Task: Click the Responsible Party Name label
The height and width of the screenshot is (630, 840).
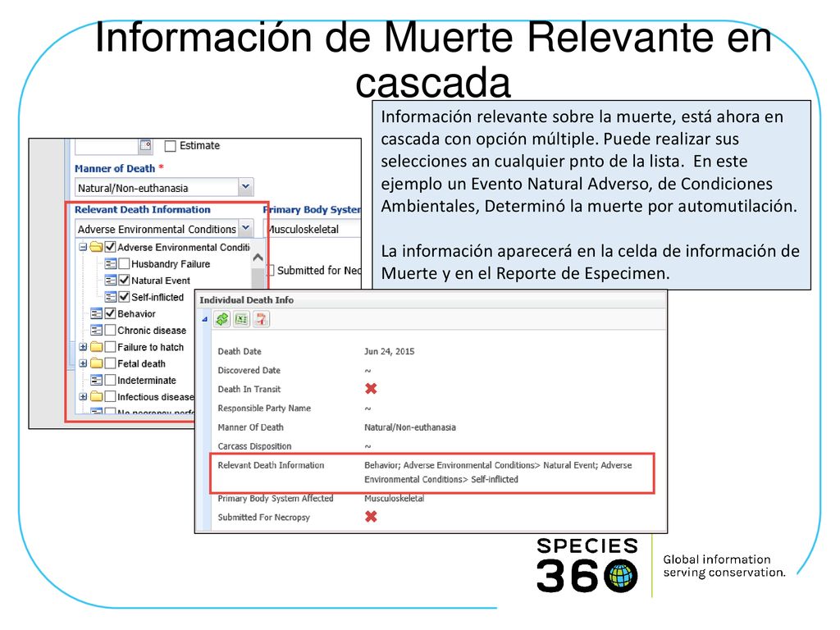Action: [264, 408]
